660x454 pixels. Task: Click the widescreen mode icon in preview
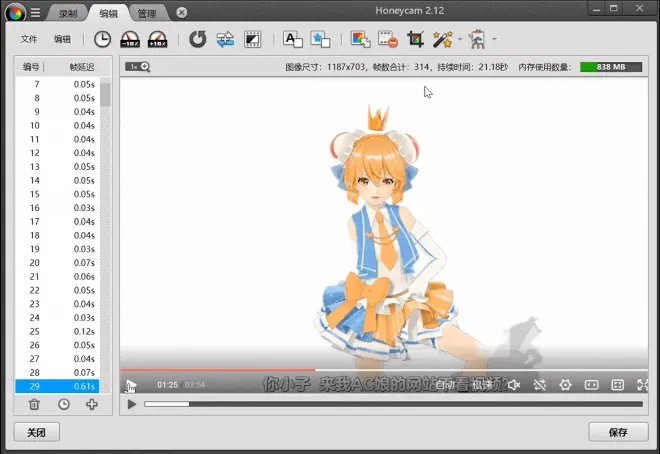click(591, 385)
